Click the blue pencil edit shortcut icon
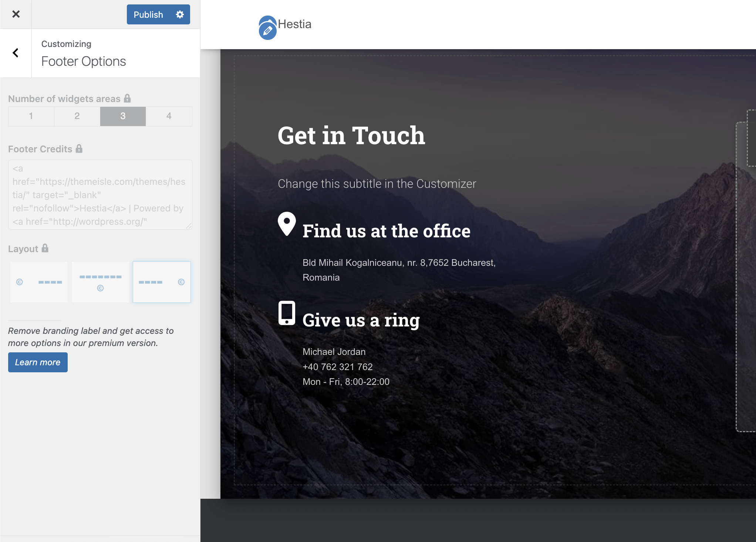 (x=267, y=31)
